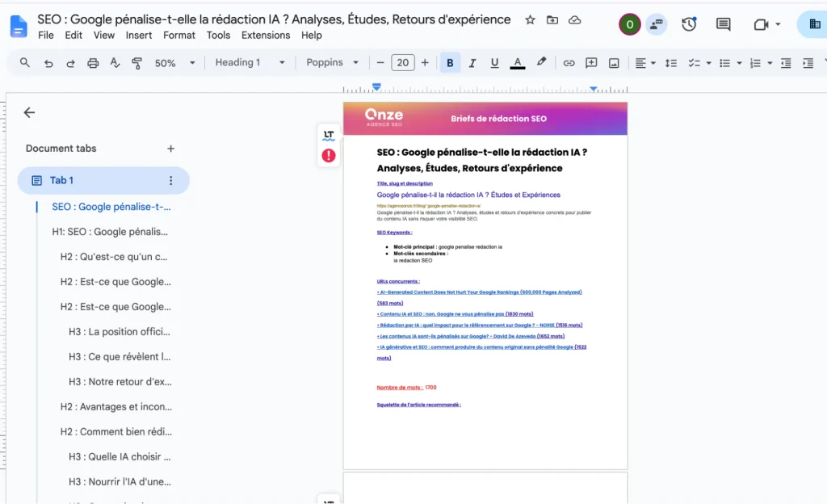Decrease font size with minus
The height and width of the screenshot is (504, 827).
click(x=380, y=63)
